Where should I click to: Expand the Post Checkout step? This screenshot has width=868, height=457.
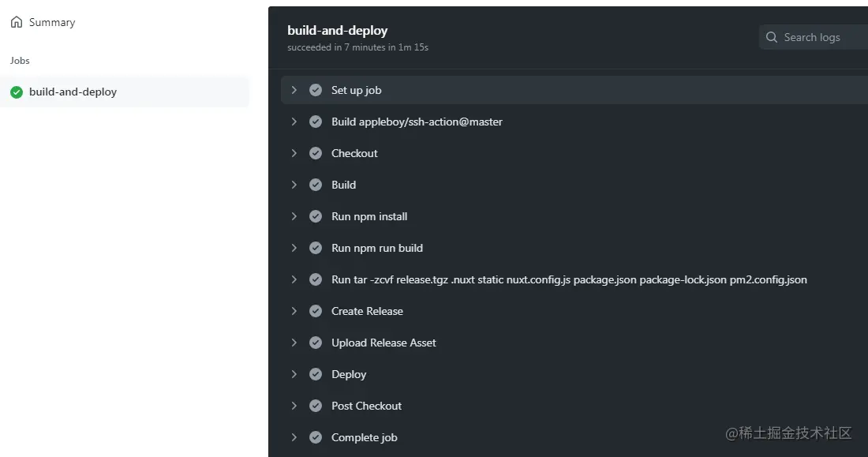294,406
